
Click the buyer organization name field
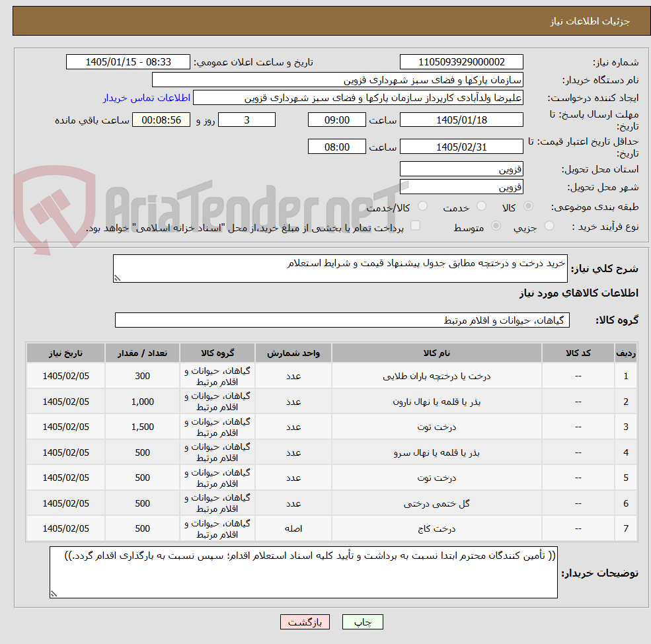(338, 80)
